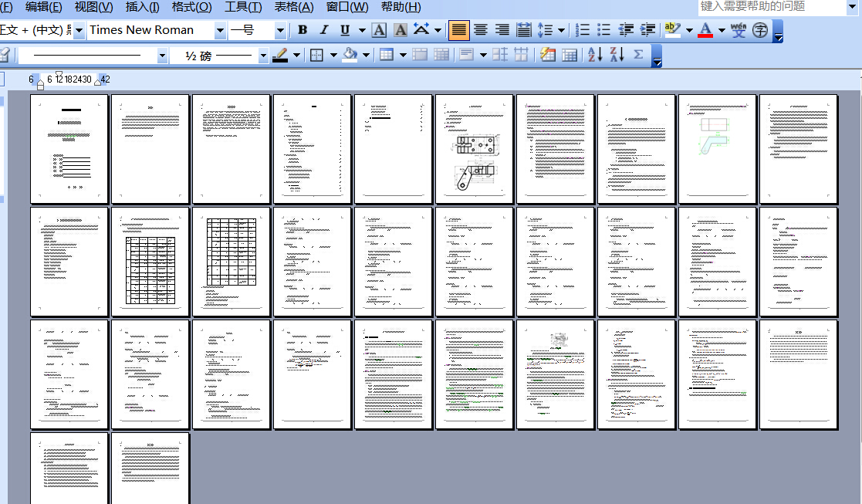Apply bulleted list formatting
This screenshot has height=504, width=862.
pyautogui.click(x=603, y=30)
